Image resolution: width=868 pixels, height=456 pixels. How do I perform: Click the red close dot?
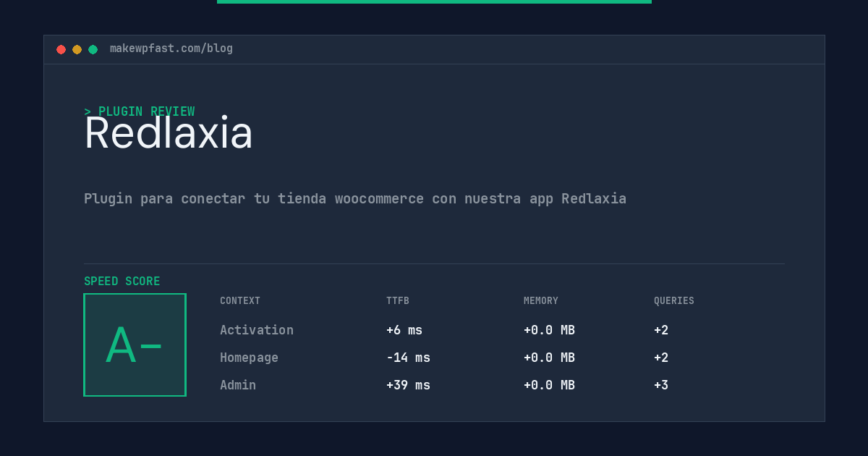[x=61, y=49]
